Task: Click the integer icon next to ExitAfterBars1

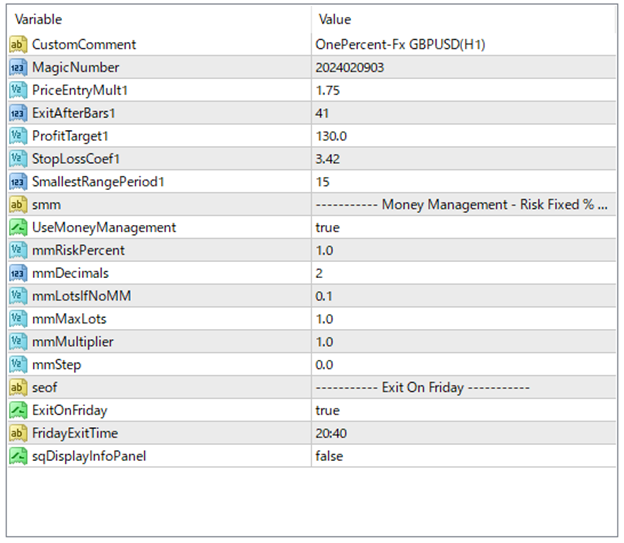Action: 17,113
